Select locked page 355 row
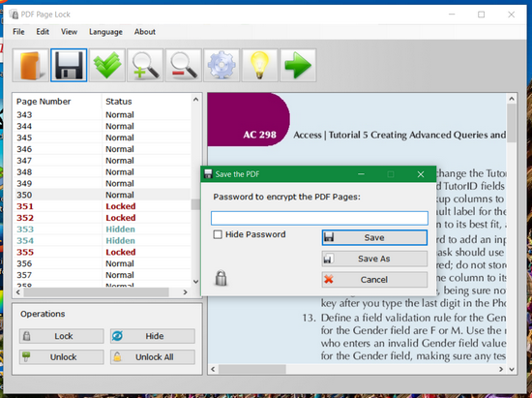This screenshot has height=398, width=532. point(103,252)
